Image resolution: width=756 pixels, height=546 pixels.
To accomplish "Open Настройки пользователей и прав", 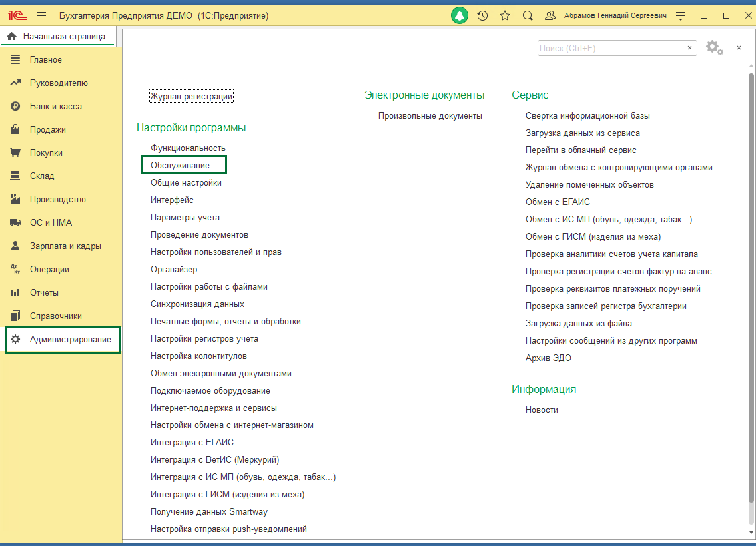I will click(x=216, y=252).
